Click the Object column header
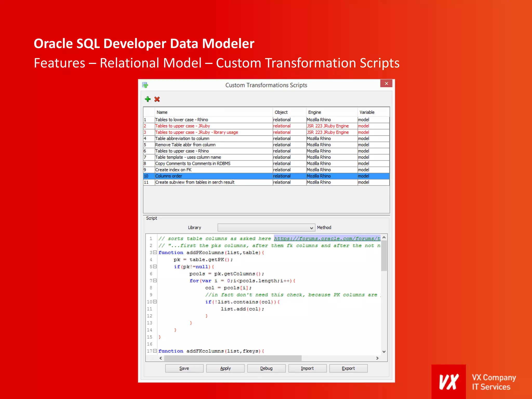Image resolution: width=532 pixels, height=399 pixels. (289, 112)
